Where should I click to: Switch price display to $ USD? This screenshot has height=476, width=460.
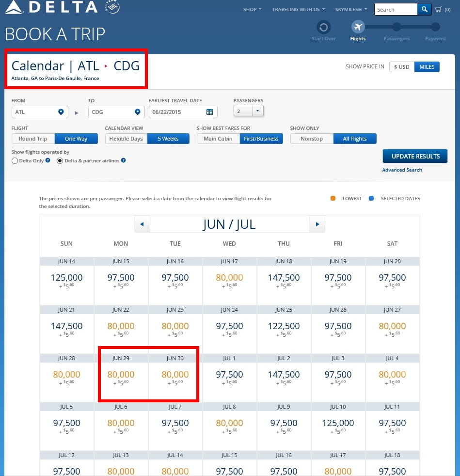[402, 67]
